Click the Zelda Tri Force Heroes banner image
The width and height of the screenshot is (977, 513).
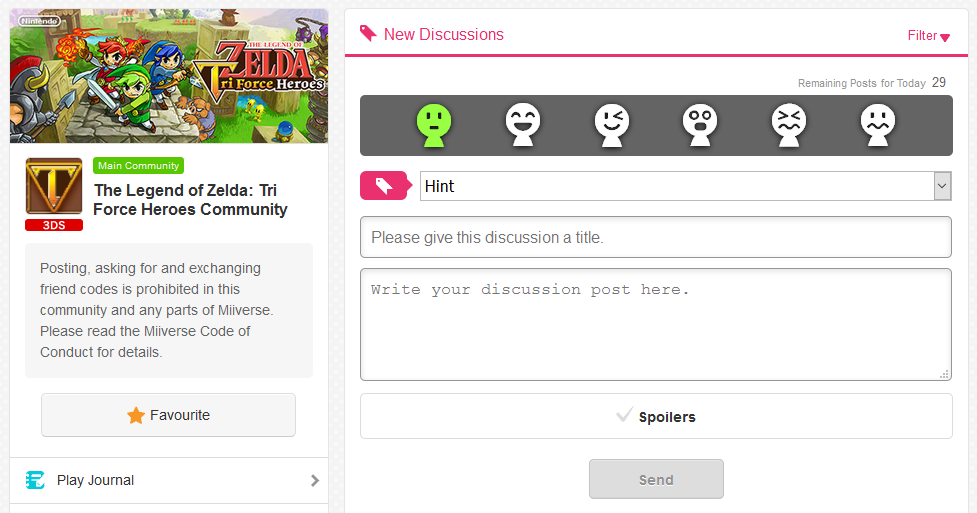(169, 76)
